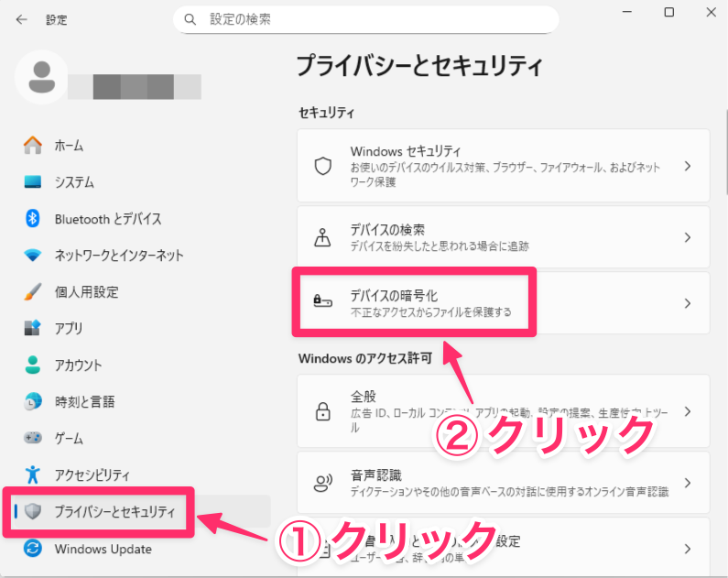Go back with the back arrow

pos(21,19)
